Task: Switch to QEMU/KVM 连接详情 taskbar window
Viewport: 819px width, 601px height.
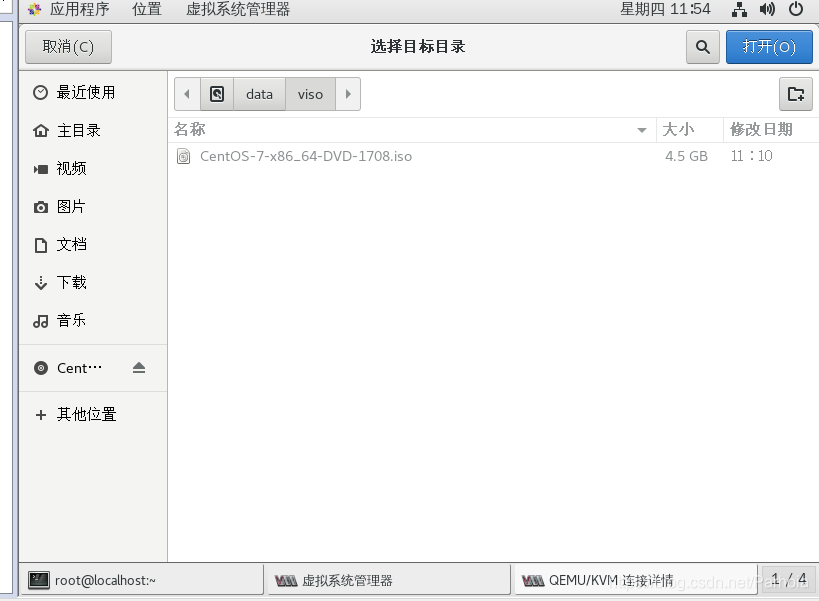Action: (x=636, y=580)
